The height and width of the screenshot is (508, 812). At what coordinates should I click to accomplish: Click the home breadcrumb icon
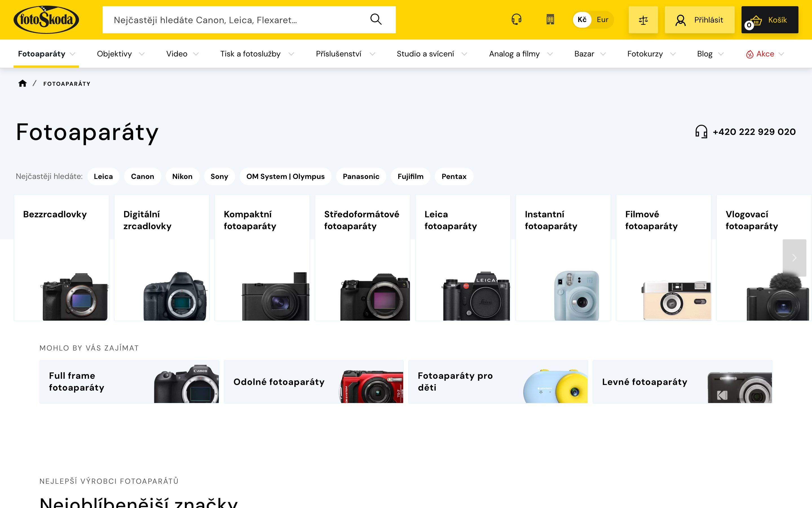click(x=23, y=83)
